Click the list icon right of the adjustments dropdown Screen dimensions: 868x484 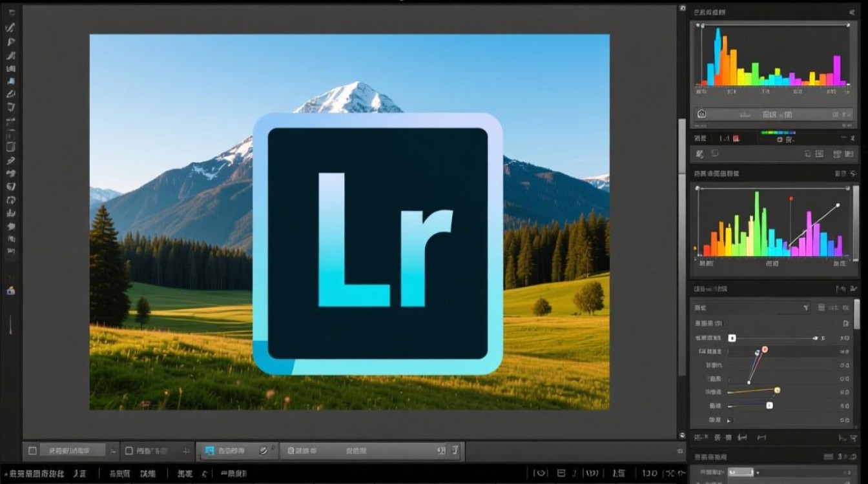click(821, 308)
